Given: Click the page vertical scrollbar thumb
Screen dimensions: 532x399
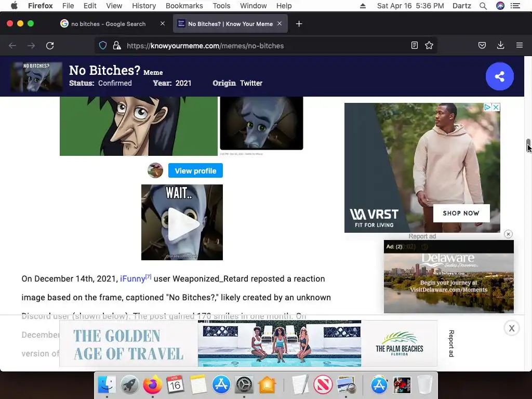Looking at the screenshot, I should pyautogui.click(x=528, y=146).
